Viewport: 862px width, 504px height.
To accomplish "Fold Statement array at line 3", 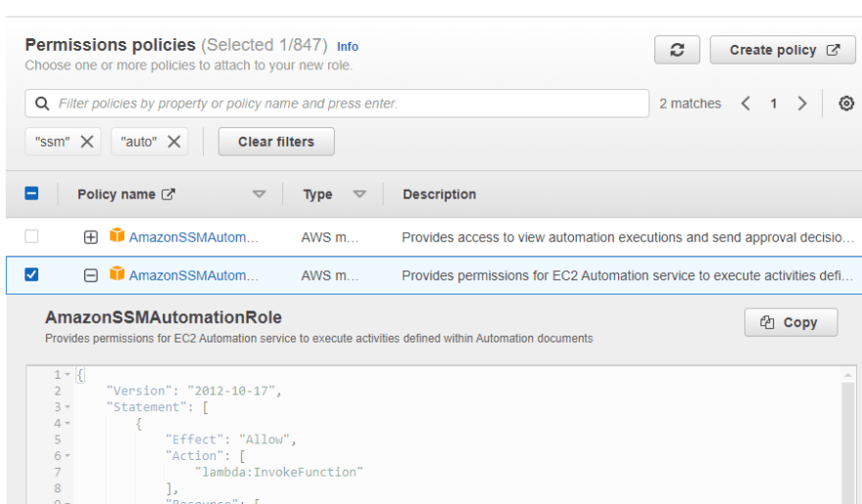I will [x=68, y=407].
